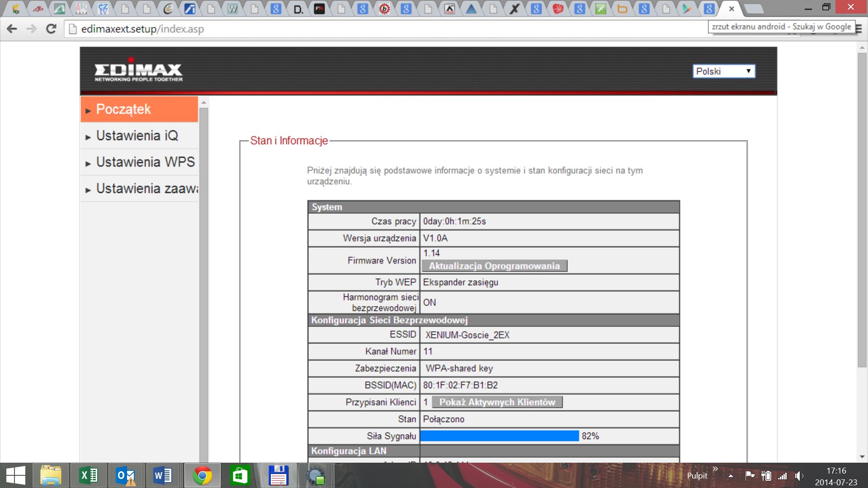Click Pokaż Aktywnych Klientów button
This screenshot has width=868, height=488.
[497, 402]
